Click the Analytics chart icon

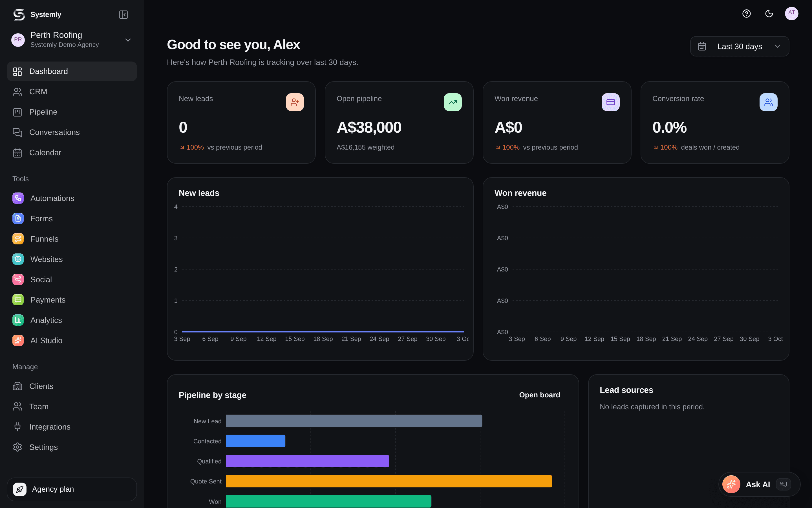pos(18,320)
